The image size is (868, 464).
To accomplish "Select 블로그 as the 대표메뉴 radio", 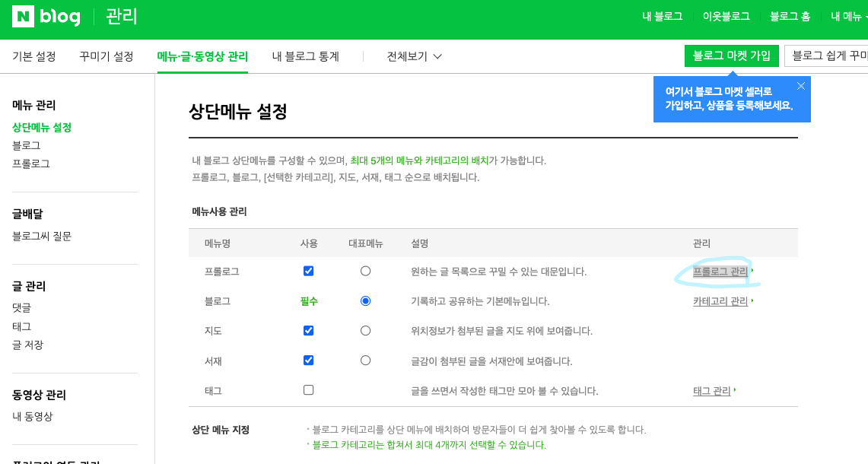I will [365, 301].
